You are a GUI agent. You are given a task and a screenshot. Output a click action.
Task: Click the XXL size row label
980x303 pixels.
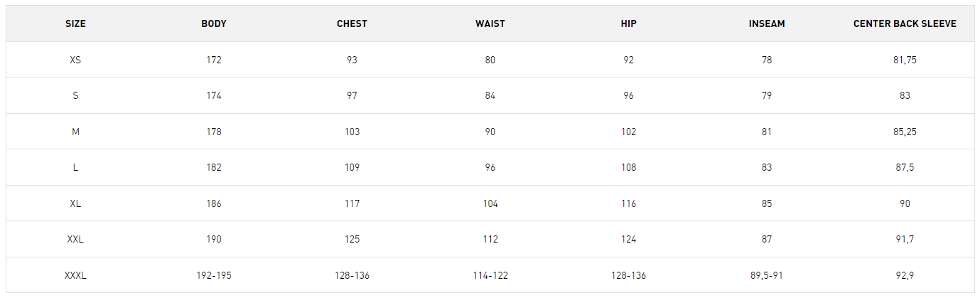coord(75,239)
